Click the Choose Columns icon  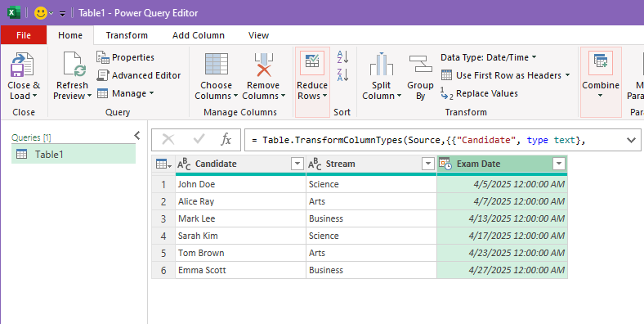click(216, 65)
